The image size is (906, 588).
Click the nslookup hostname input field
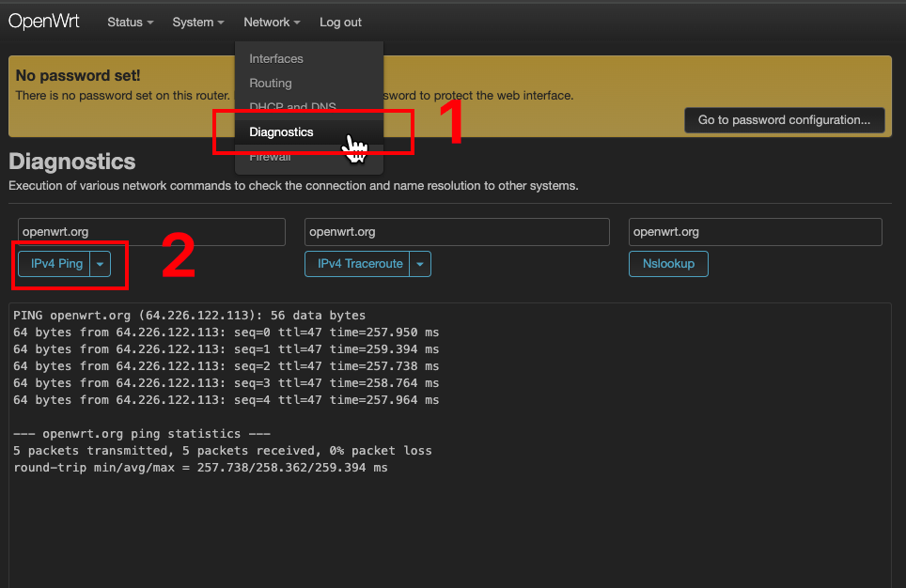pyautogui.click(x=755, y=232)
